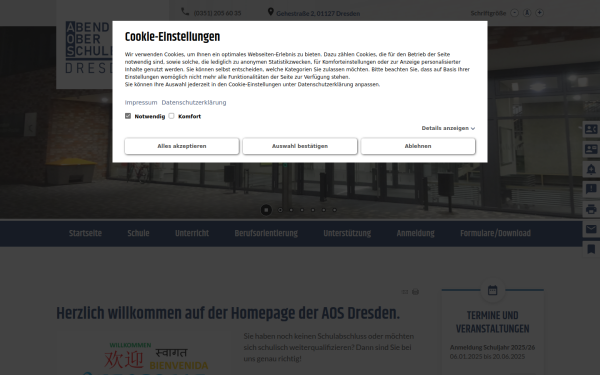Open the Schule menu item
Viewport: 600px width, 375px height.
pos(138,233)
